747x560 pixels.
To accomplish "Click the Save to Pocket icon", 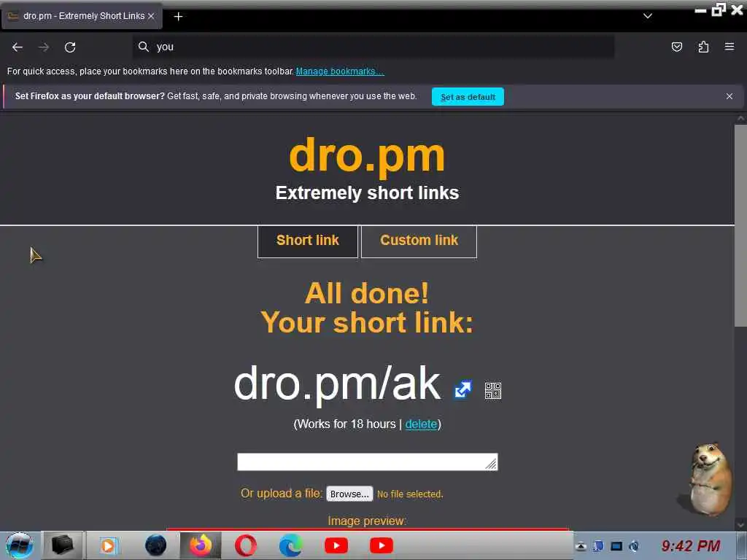I will click(676, 47).
